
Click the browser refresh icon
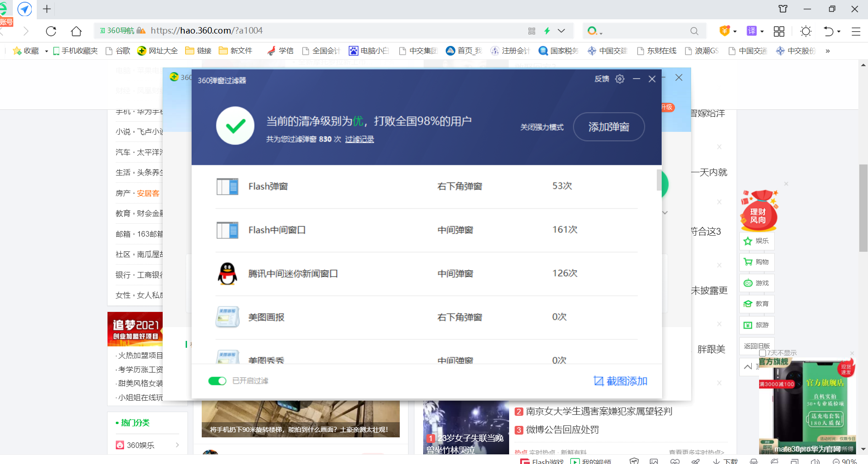pyautogui.click(x=51, y=31)
